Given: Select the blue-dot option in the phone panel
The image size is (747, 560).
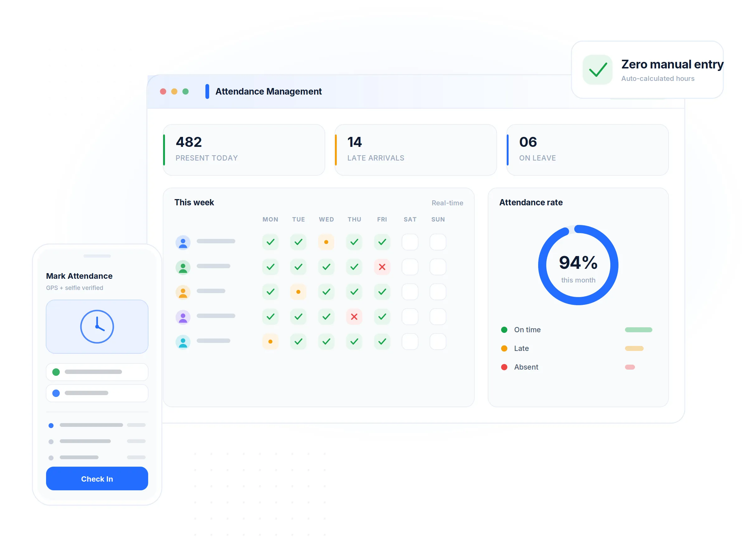Looking at the screenshot, I should 97,393.
